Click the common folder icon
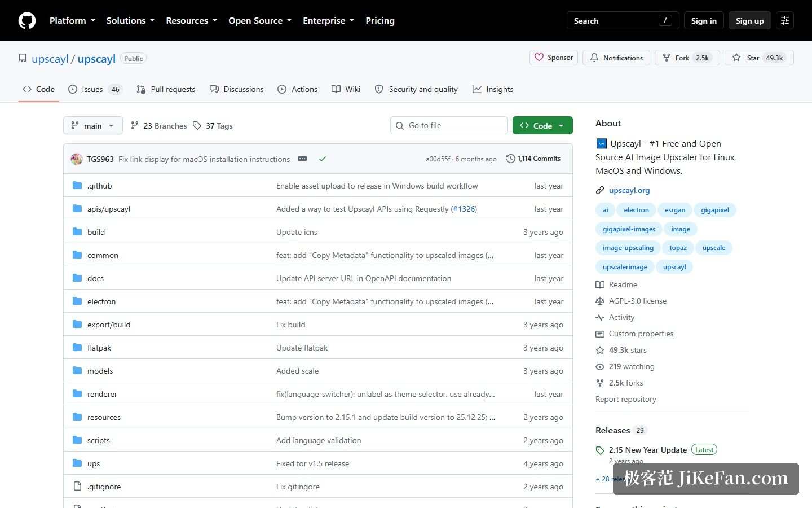 [77, 255]
